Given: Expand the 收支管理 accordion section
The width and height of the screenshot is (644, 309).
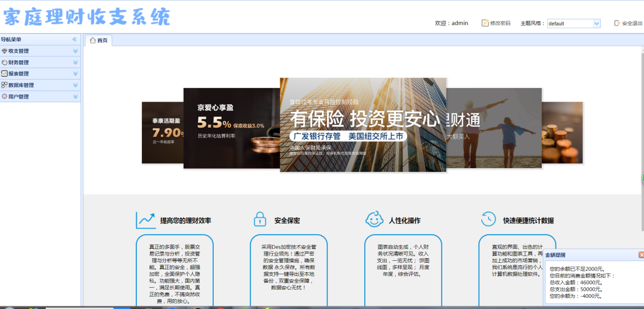Looking at the screenshot, I should pyautogui.click(x=75, y=51).
